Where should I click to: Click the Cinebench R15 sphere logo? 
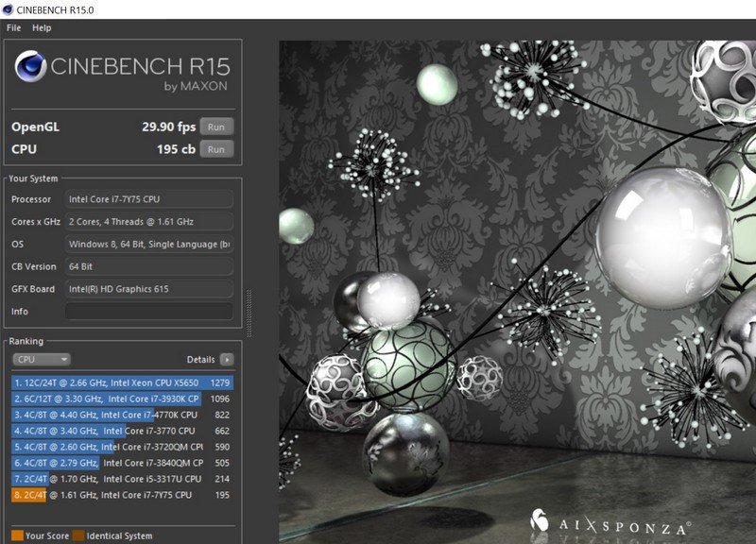tap(31, 71)
